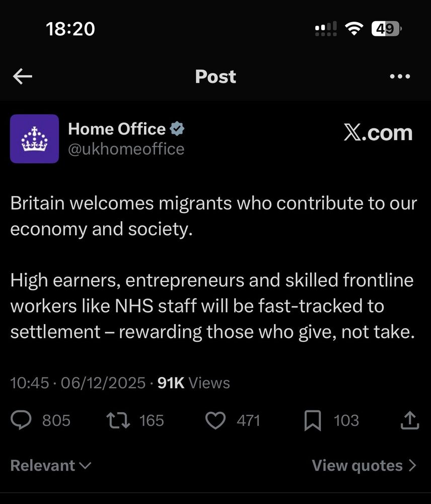Screen dimensions: 431x504
Task: Open the three-dot overflow menu
Action: tap(399, 76)
